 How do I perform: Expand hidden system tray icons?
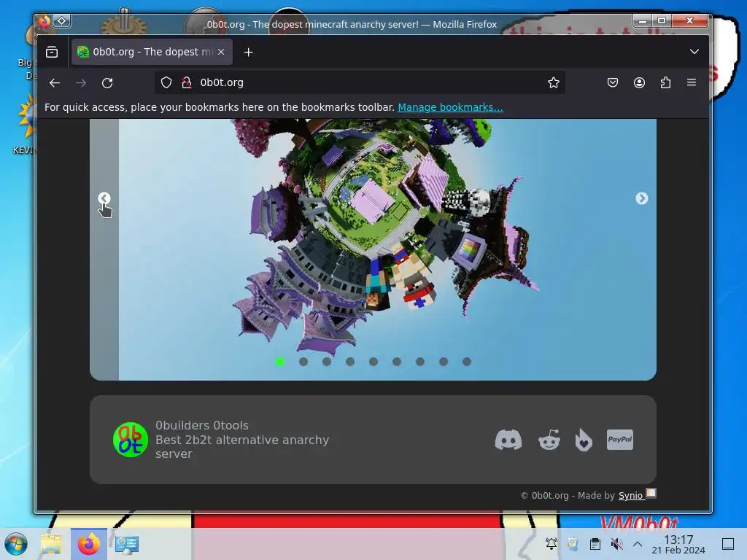click(x=638, y=544)
